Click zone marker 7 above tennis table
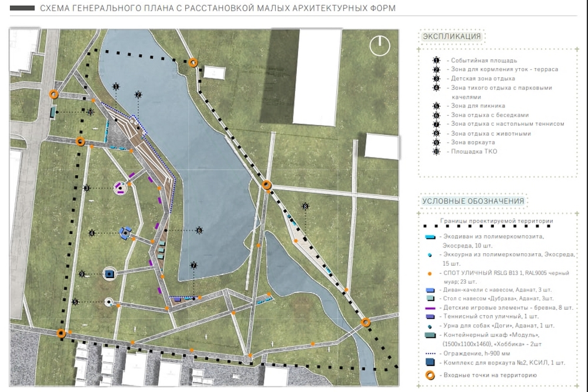 [193, 266]
